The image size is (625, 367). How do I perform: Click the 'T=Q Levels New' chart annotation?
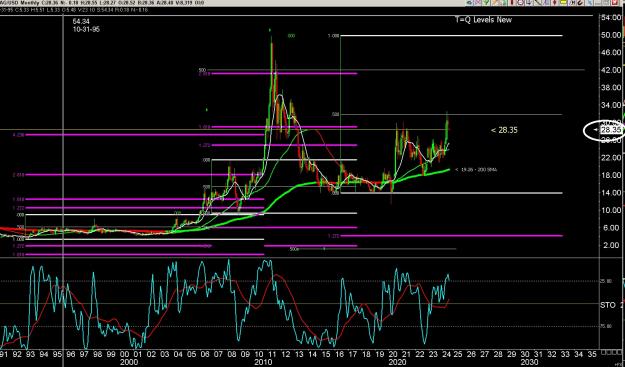coord(483,20)
